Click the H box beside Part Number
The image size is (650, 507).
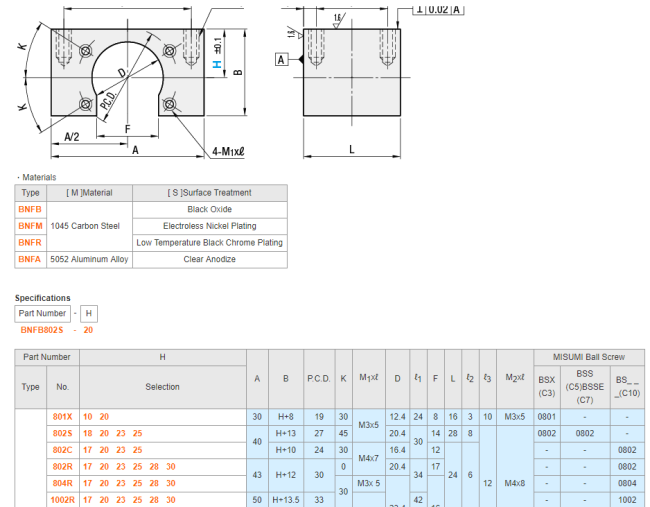click(90, 313)
